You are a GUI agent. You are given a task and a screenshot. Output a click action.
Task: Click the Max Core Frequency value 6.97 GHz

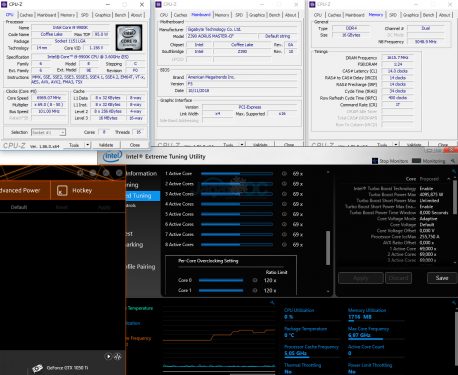tap(359, 335)
